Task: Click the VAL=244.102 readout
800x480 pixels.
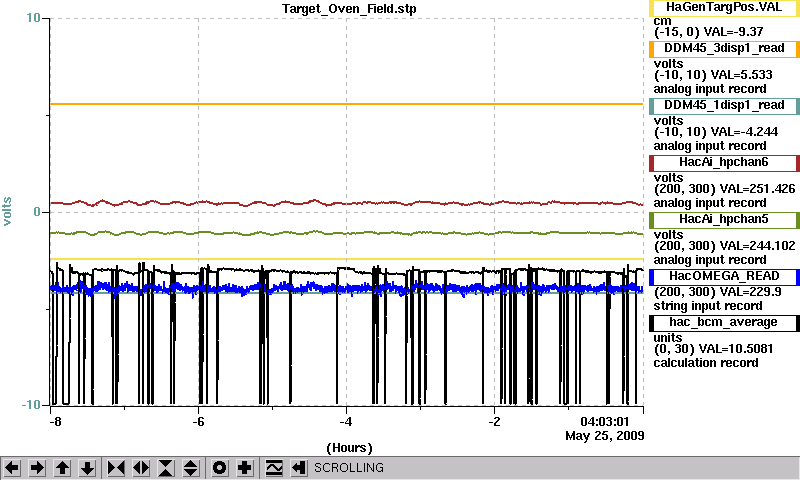Action: click(753, 246)
